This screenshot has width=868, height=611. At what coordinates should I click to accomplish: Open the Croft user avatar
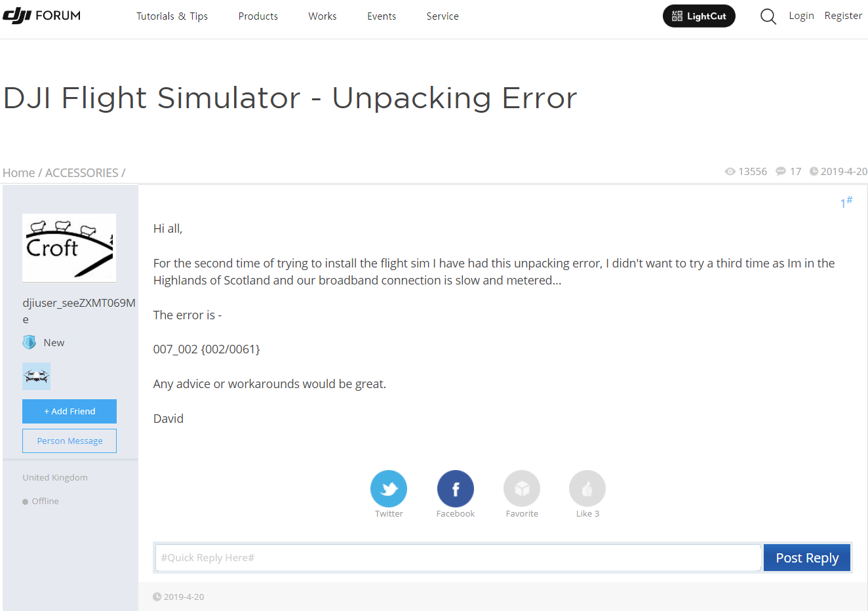(69, 248)
